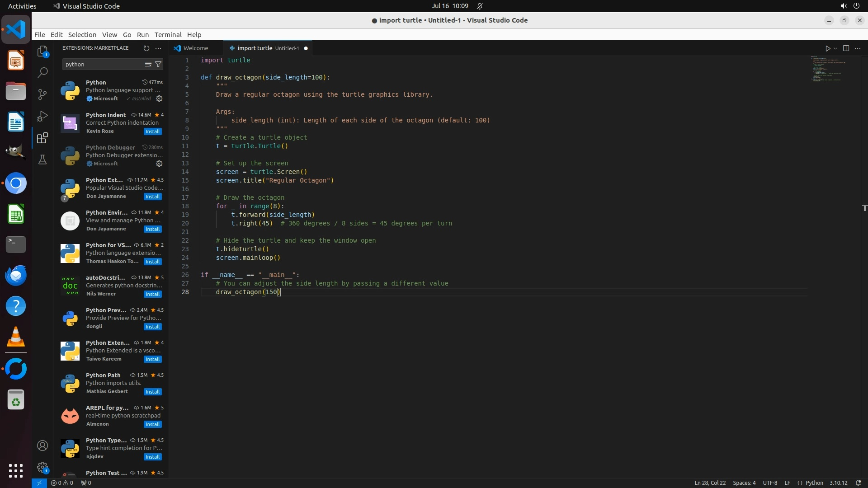Open the Search view in activity bar
Viewport: 868px width, 488px height.
42,72
